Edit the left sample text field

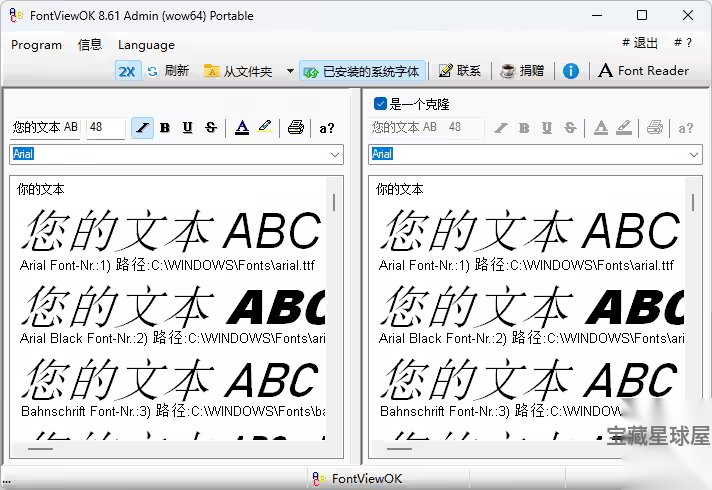coord(45,127)
